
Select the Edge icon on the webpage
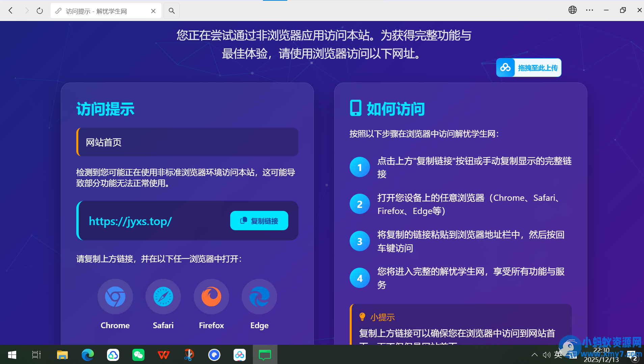coord(259,296)
